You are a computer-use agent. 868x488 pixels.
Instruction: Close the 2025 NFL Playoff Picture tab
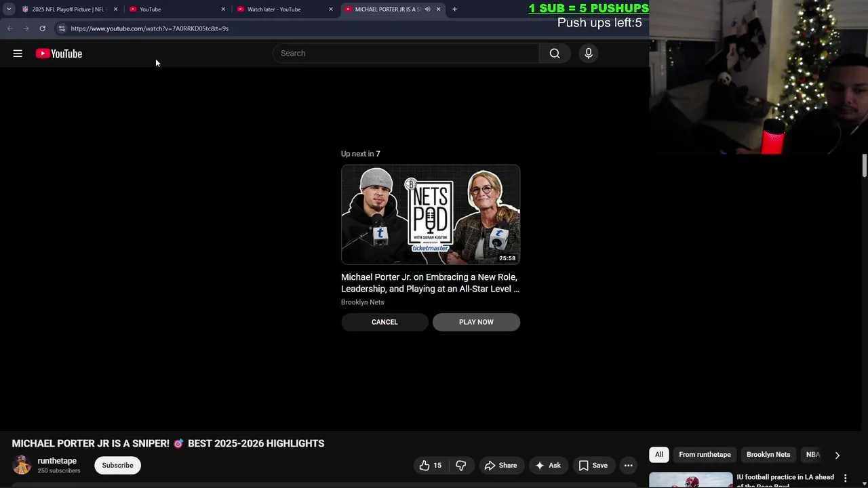pyautogui.click(x=115, y=9)
